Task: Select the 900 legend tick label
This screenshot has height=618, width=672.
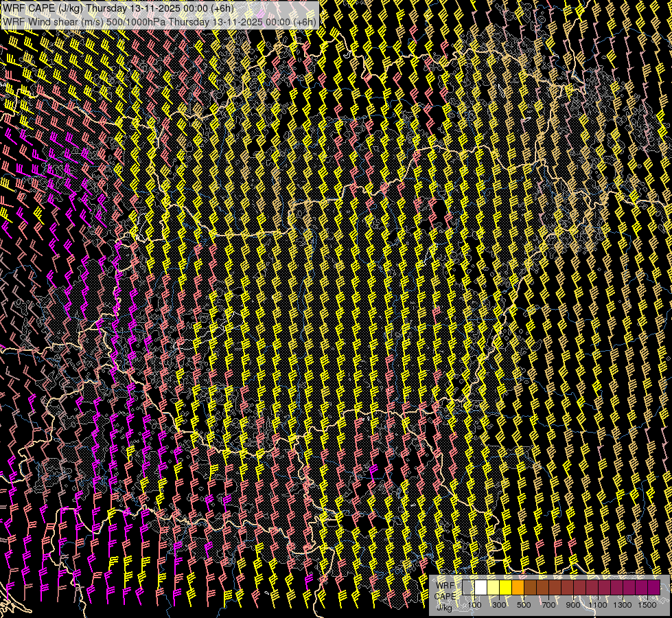Action: pos(573,605)
